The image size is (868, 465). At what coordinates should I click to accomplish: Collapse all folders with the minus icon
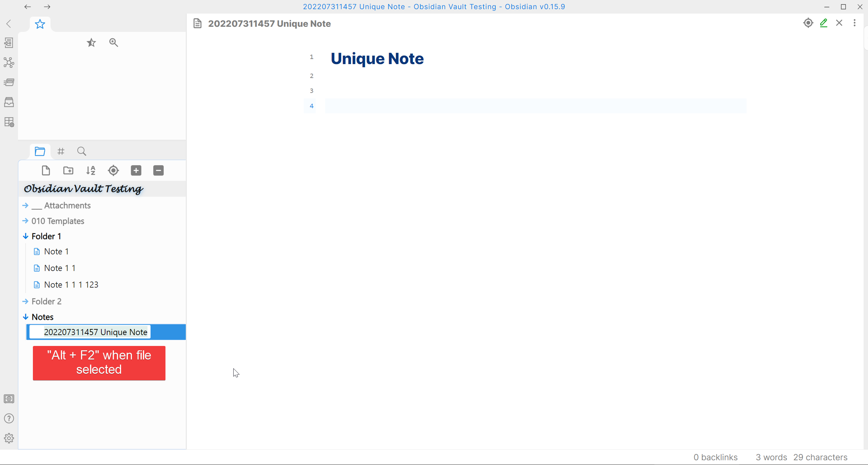click(x=158, y=170)
